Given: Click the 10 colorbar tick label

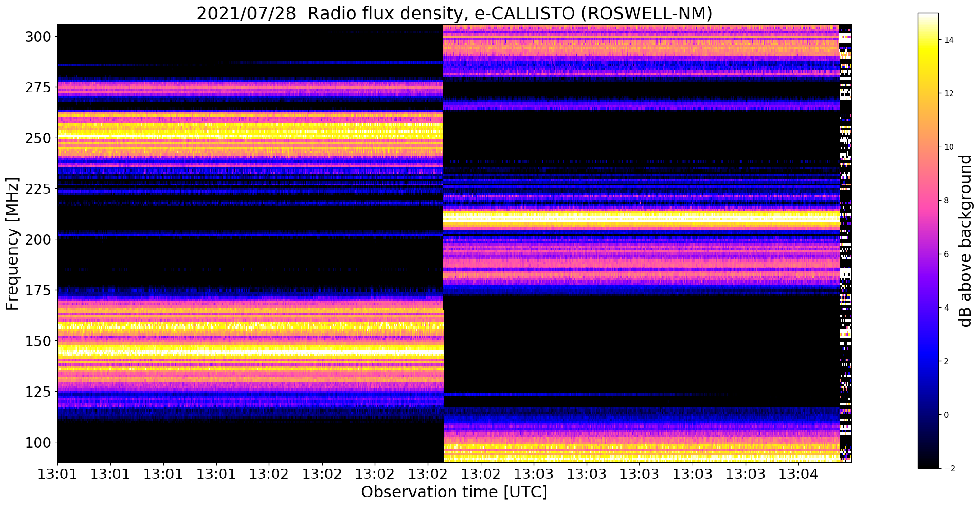Looking at the screenshot, I should coord(949,147).
